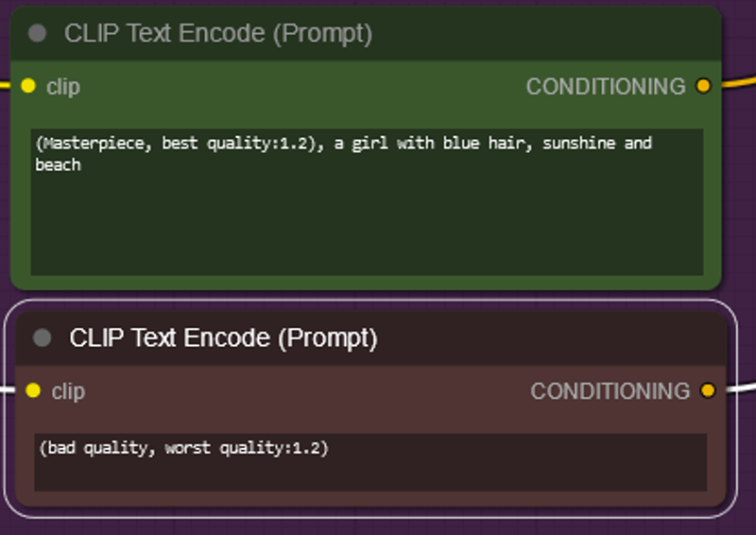Click CONDITIONING output socket of green node
The width and height of the screenshot is (756, 535).
tap(703, 86)
